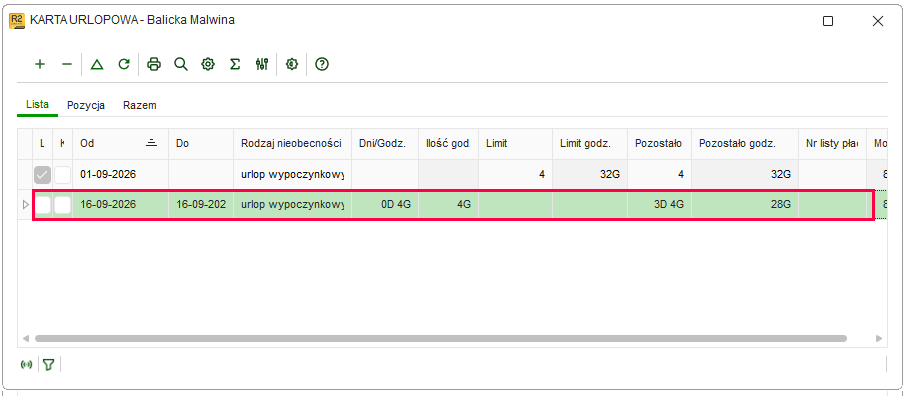The height and width of the screenshot is (396, 905).
Task: Click the Limit godz. cell 32G
Action: point(590,174)
